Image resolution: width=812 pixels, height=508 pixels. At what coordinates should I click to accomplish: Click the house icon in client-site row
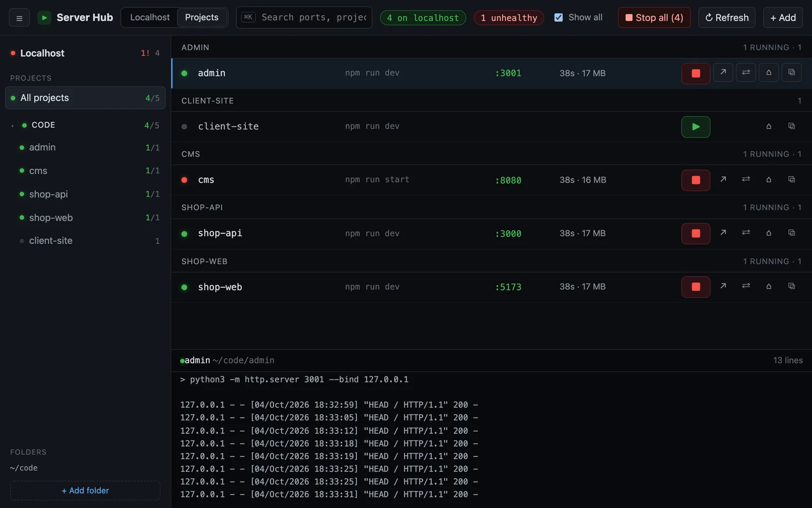768,126
